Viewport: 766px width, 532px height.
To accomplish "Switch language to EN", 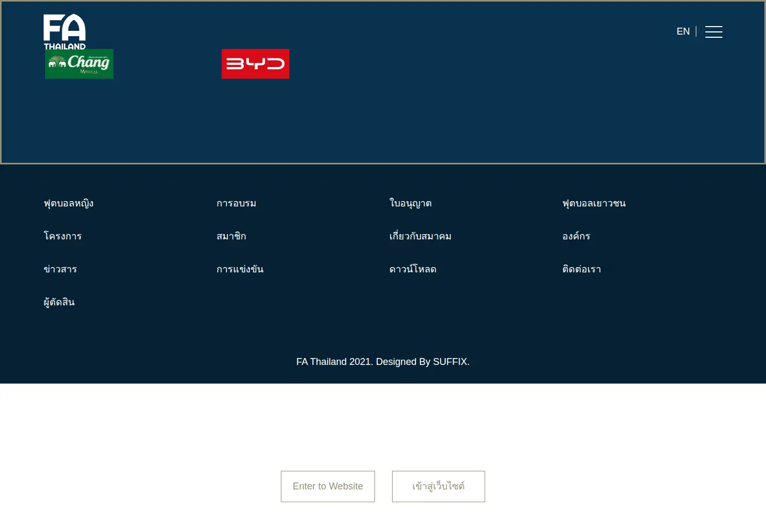I will tap(683, 31).
